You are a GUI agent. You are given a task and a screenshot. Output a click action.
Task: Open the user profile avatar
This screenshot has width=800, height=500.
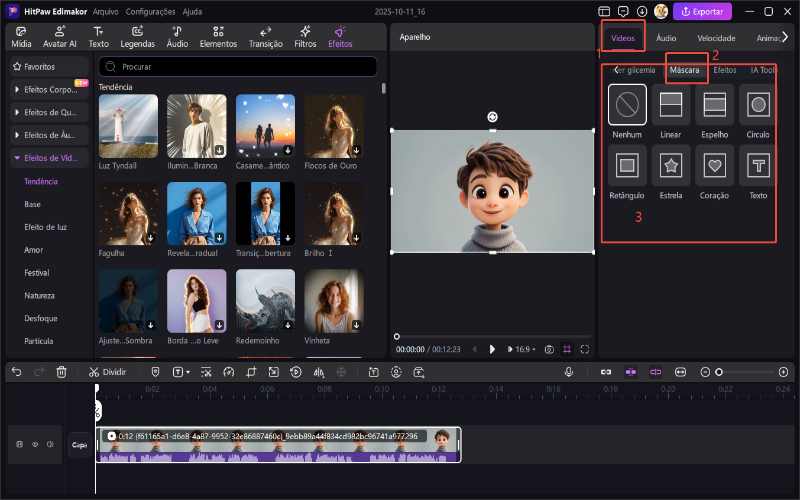(x=661, y=11)
